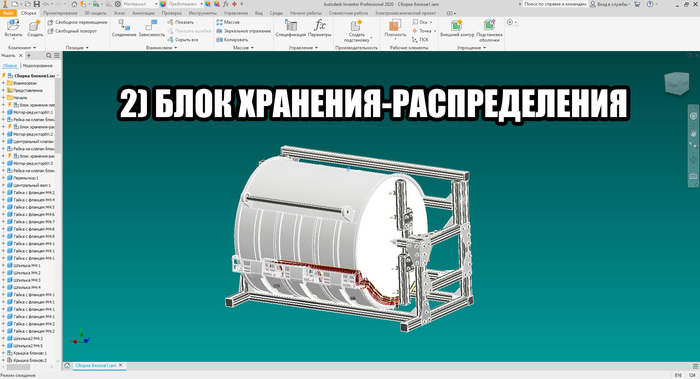Click the help search input field
The width and height of the screenshot is (700, 379).
pos(554,4)
